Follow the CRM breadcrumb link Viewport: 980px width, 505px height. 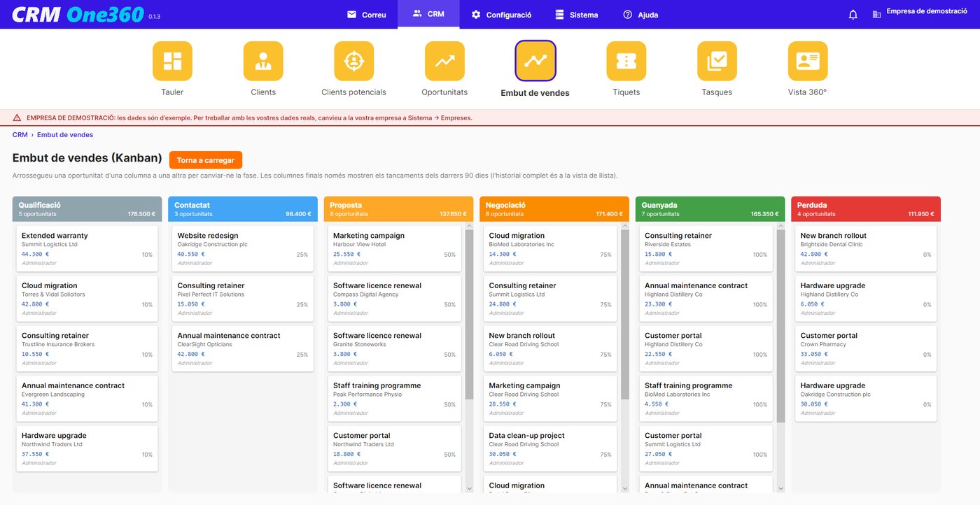coord(20,135)
